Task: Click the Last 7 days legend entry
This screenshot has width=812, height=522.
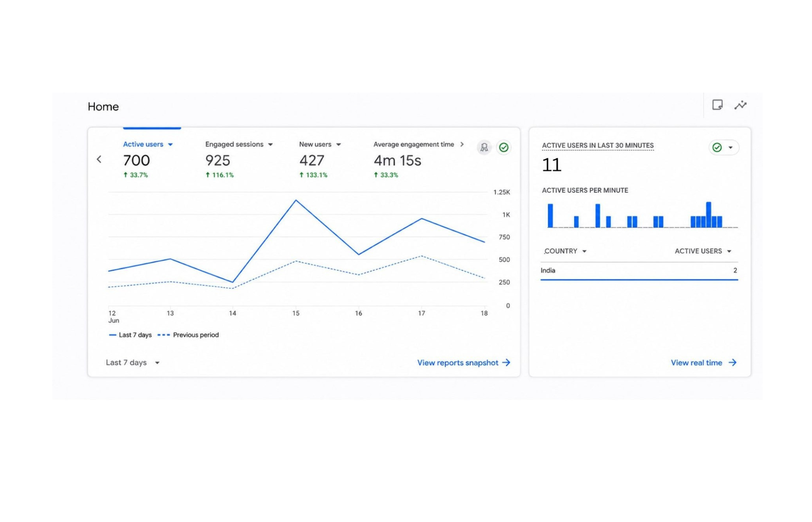Action: [x=130, y=335]
